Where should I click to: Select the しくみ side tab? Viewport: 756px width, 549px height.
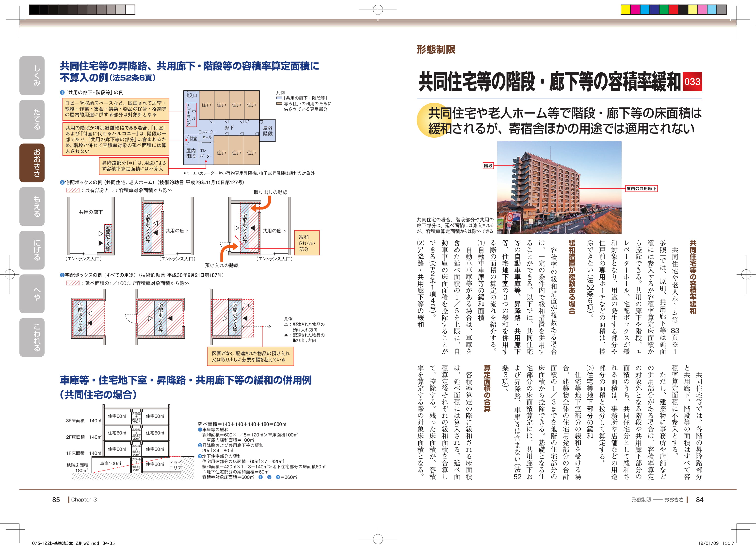pos(32,75)
